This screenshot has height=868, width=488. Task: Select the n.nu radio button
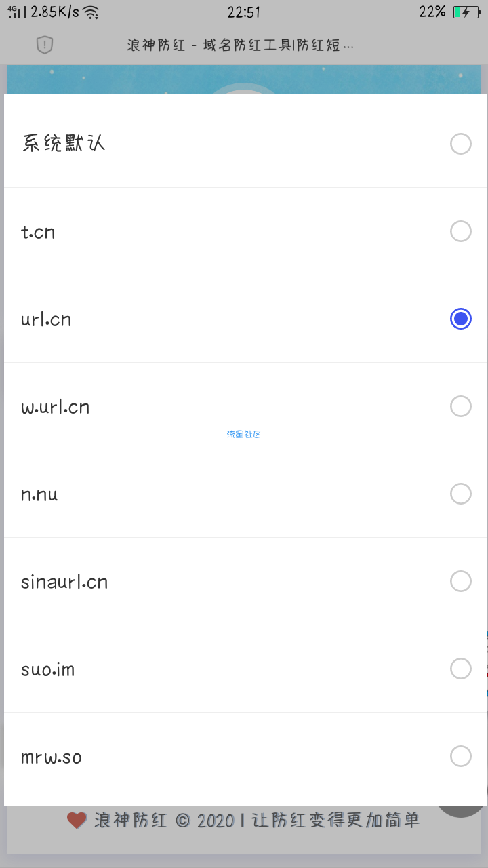click(x=461, y=494)
